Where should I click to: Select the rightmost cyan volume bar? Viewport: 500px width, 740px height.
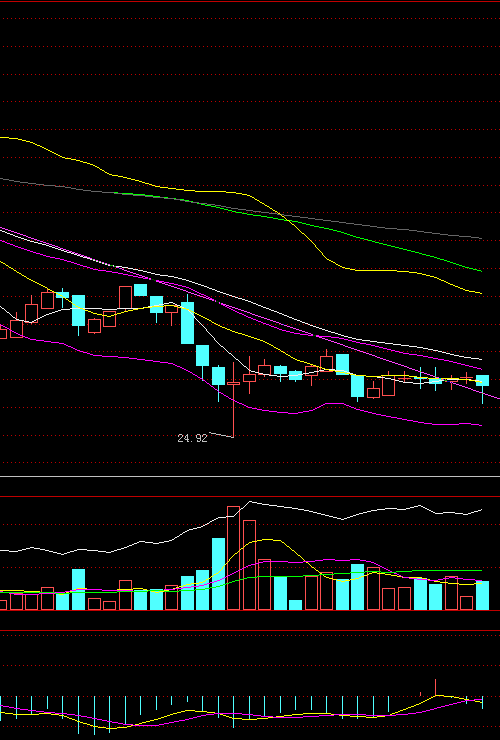coord(482,596)
